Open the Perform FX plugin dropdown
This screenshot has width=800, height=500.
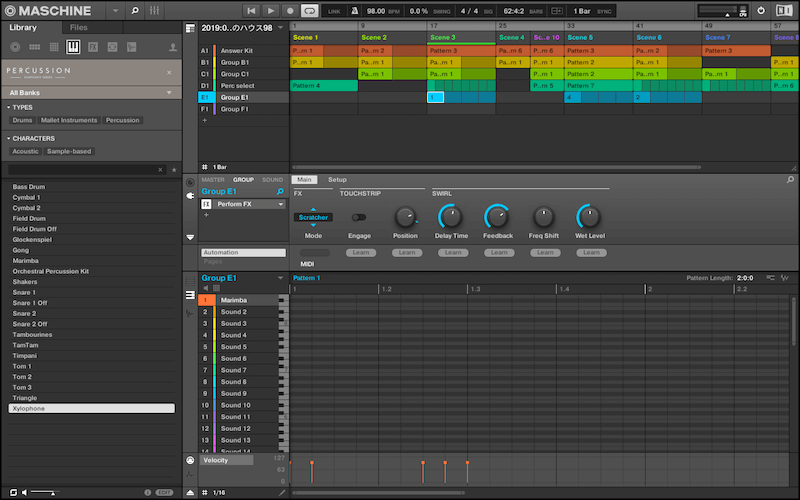click(281, 204)
